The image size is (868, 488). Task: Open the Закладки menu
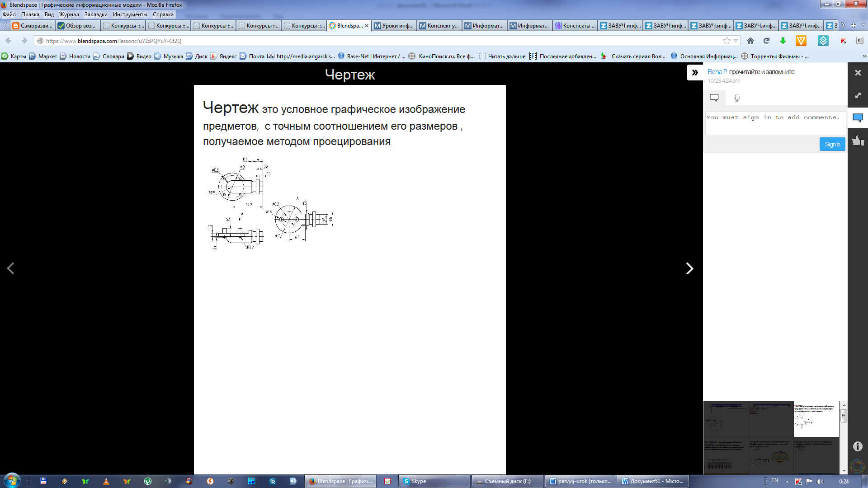[x=95, y=14]
